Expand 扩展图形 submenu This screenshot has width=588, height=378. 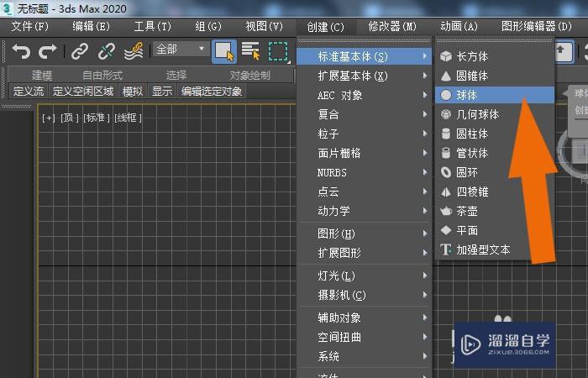(364, 253)
